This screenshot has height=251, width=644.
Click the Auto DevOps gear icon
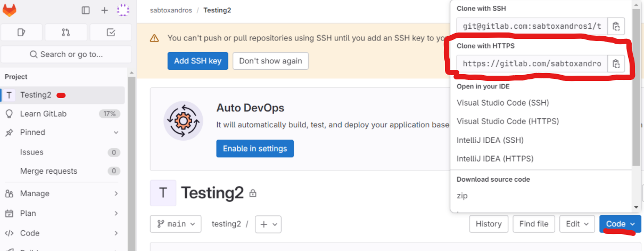click(184, 121)
